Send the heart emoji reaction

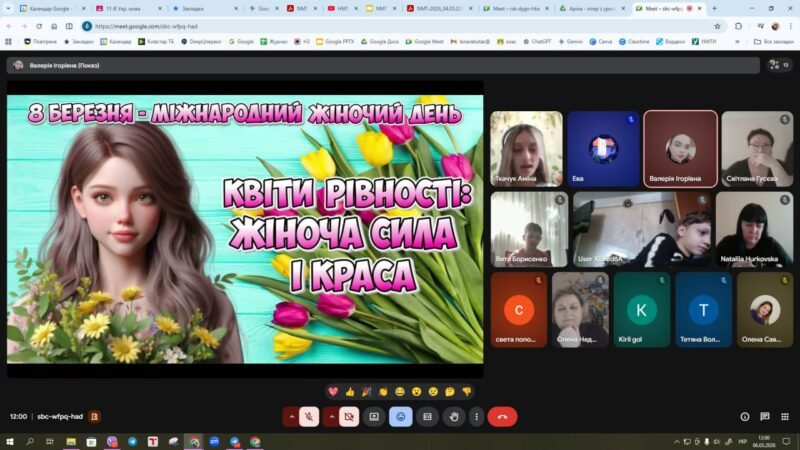333,391
